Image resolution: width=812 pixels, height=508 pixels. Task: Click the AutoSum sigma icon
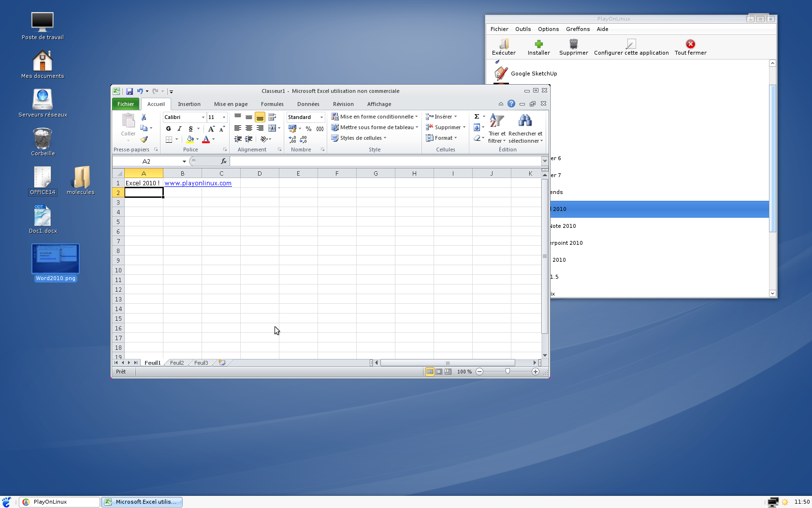tap(477, 117)
